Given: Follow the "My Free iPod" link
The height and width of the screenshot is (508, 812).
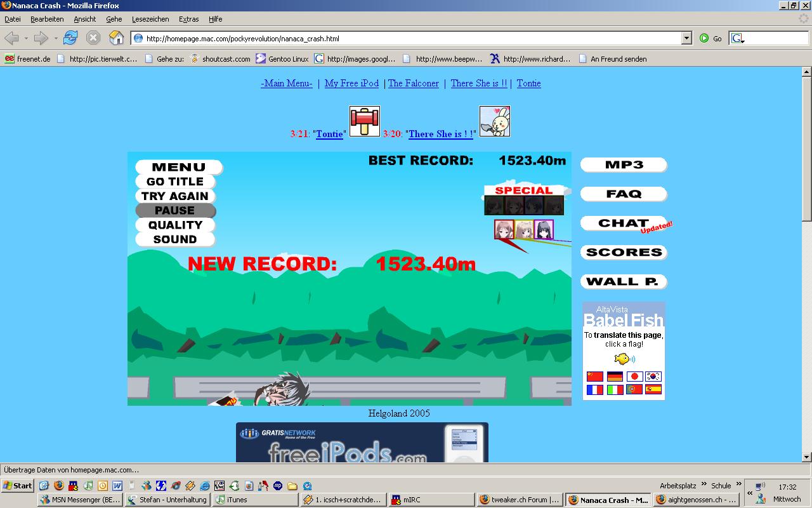Looking at the screenshot, I should click(x=351, y=83).
